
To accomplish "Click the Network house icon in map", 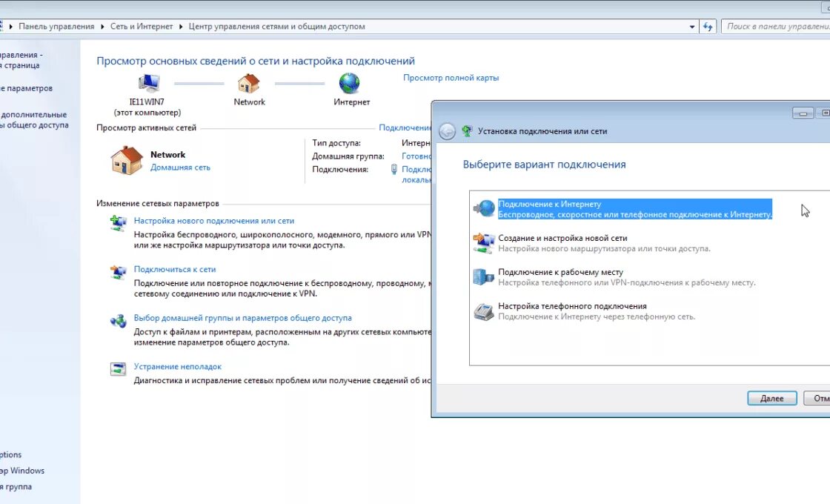I will [249, 83].
